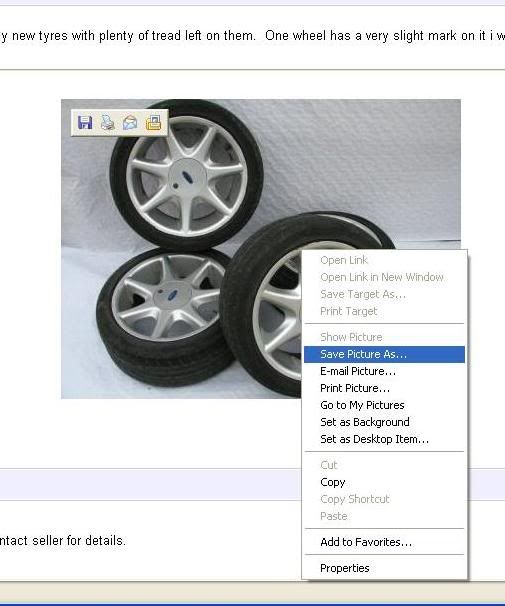Click the save image floppy disk icon
The height and width of the screenshot is (606, 505).
[85, 123]
